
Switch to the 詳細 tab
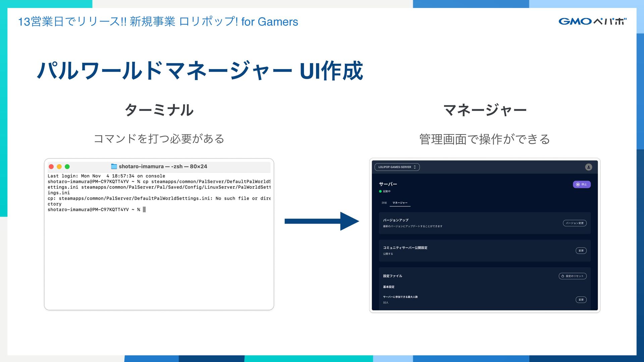tap(384, 203)
